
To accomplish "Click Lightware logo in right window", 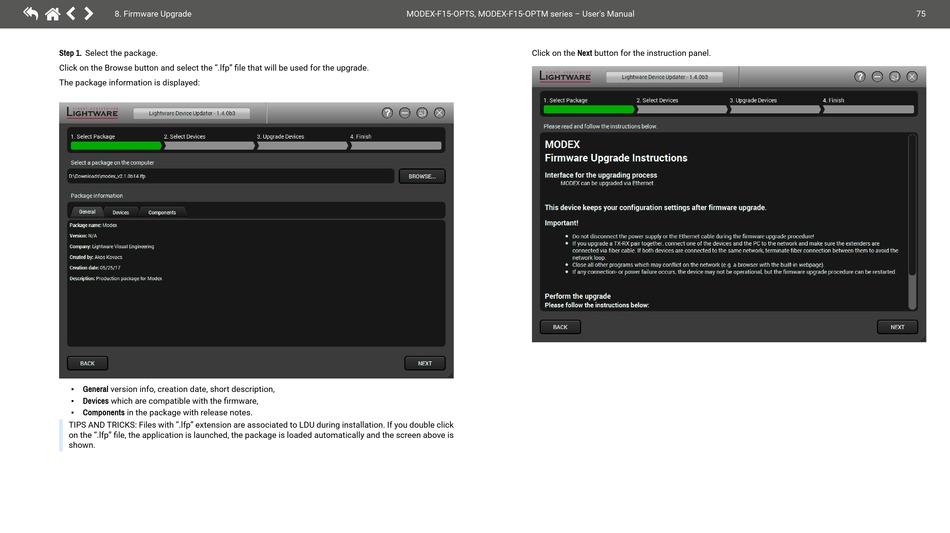I will tap(565, 76).
